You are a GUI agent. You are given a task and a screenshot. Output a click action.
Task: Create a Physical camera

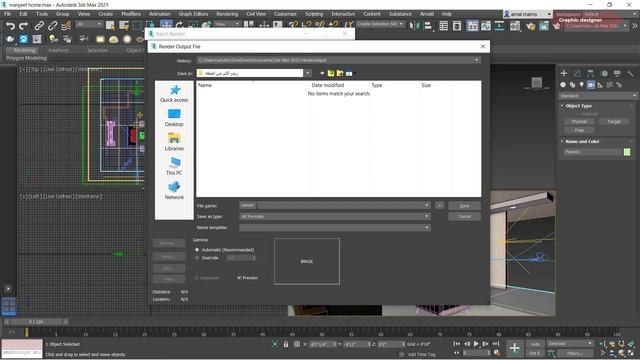click(x=579, y=122)
